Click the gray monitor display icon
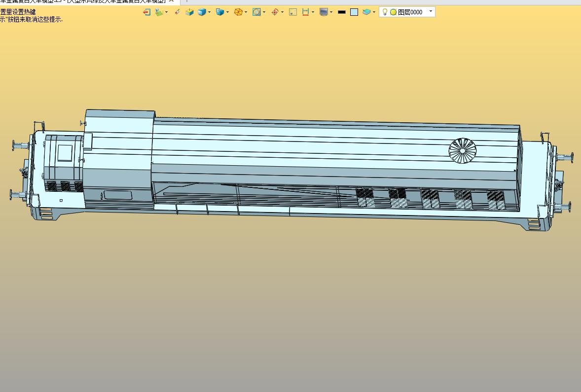Image resolution: width=581 pixels, height=392 pixels. 324,12
